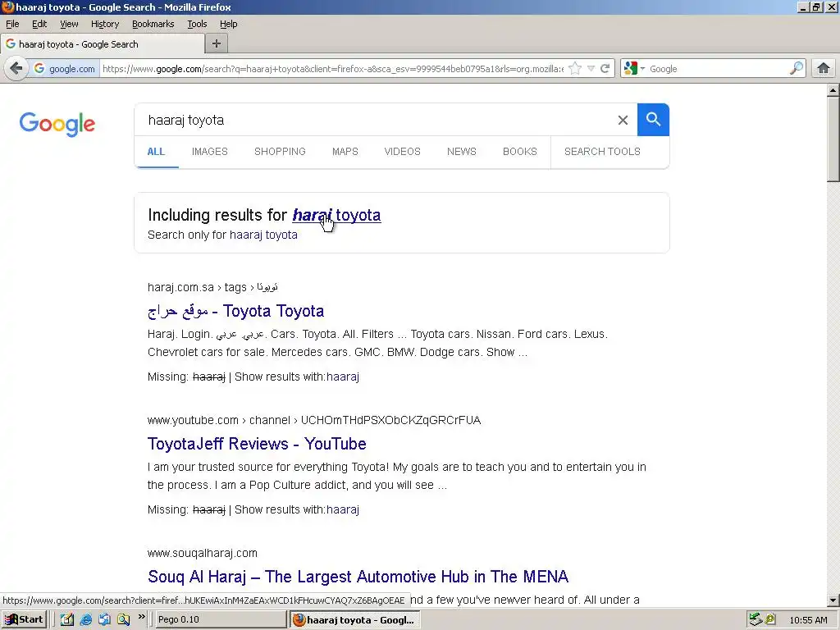
Task: Switch to the BOOKS tab
Action: tap(520, 152)
